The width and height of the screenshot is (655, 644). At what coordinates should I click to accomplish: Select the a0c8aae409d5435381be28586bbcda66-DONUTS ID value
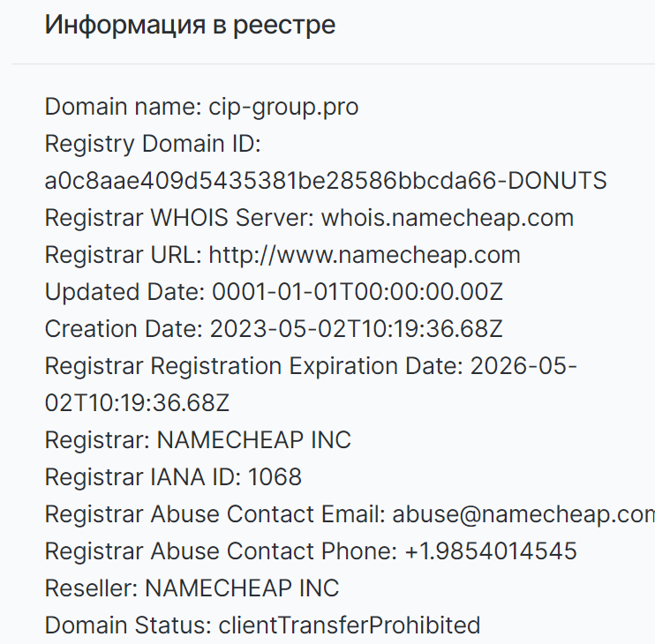tap(326, 181)
